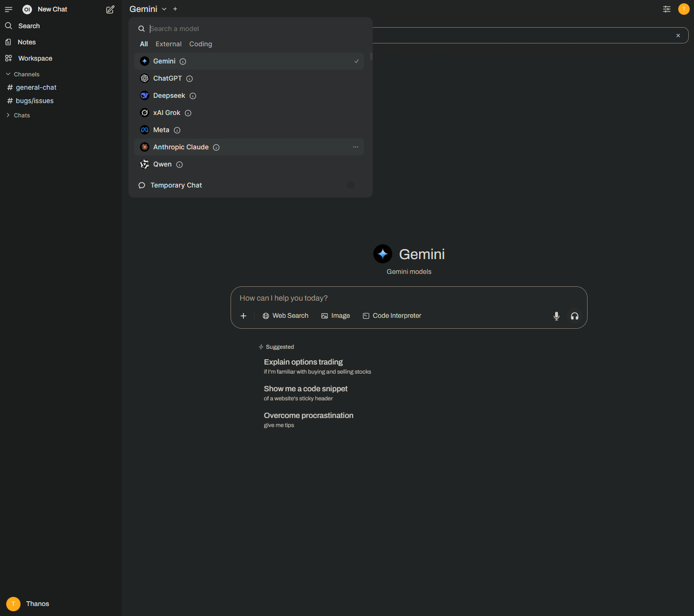Viewport: 694px width, 616px height.
Task: Focus the Search a model field
Action: [x=253, y=29]
